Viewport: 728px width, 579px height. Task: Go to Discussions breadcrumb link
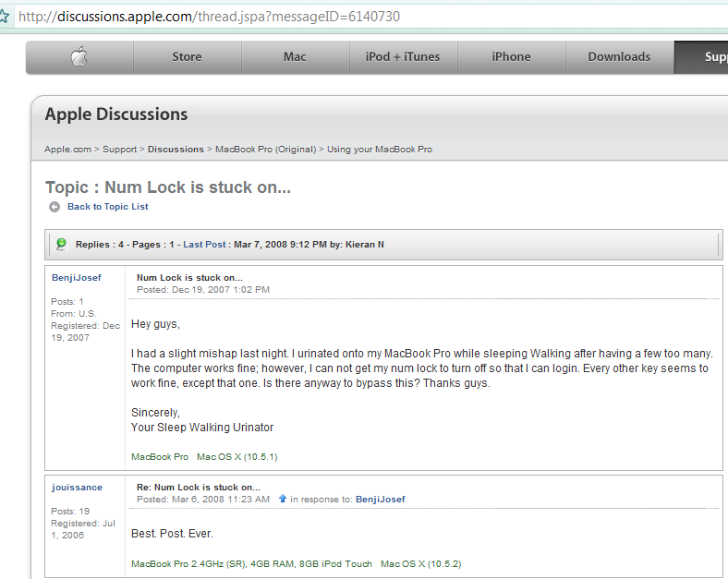176,150
